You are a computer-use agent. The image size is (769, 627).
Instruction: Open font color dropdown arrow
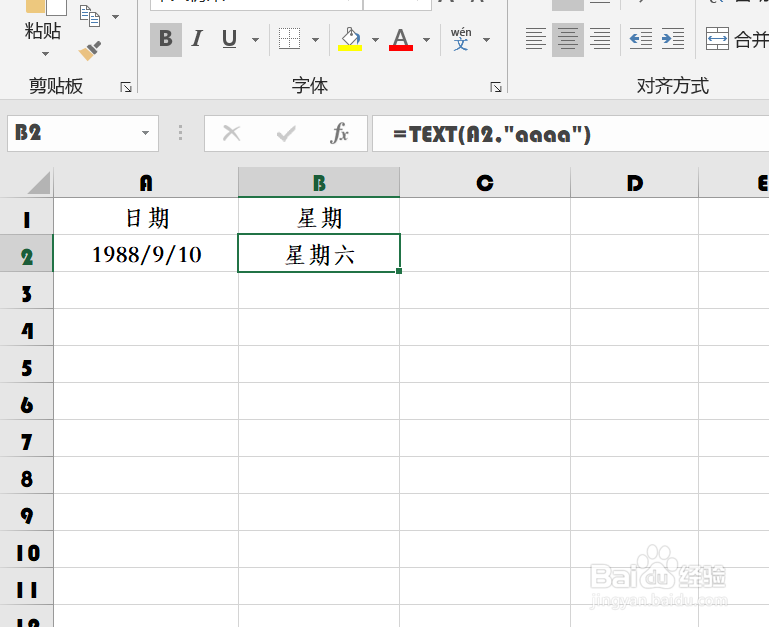427,40
